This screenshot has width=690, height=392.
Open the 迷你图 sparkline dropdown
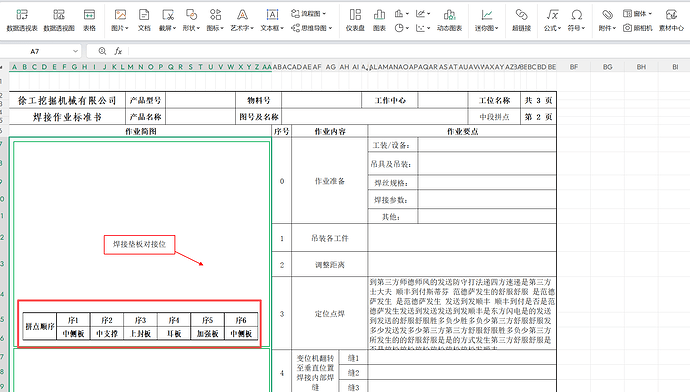[487, 20]
